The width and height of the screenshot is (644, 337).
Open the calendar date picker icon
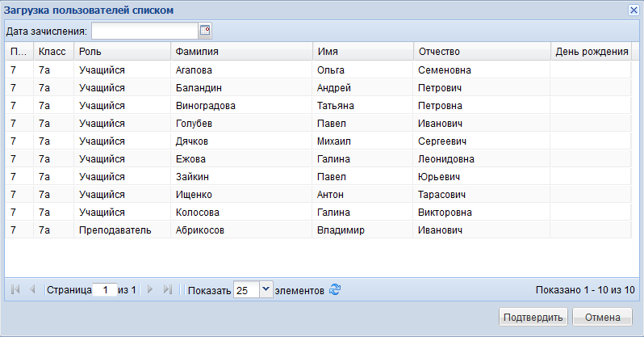coord(204,31)
